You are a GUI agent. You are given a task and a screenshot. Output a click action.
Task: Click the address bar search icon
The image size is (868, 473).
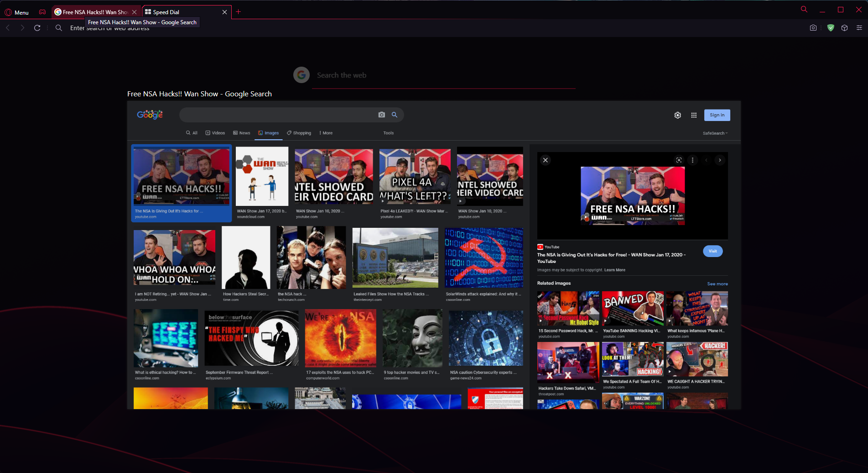(x=59, y=28)
